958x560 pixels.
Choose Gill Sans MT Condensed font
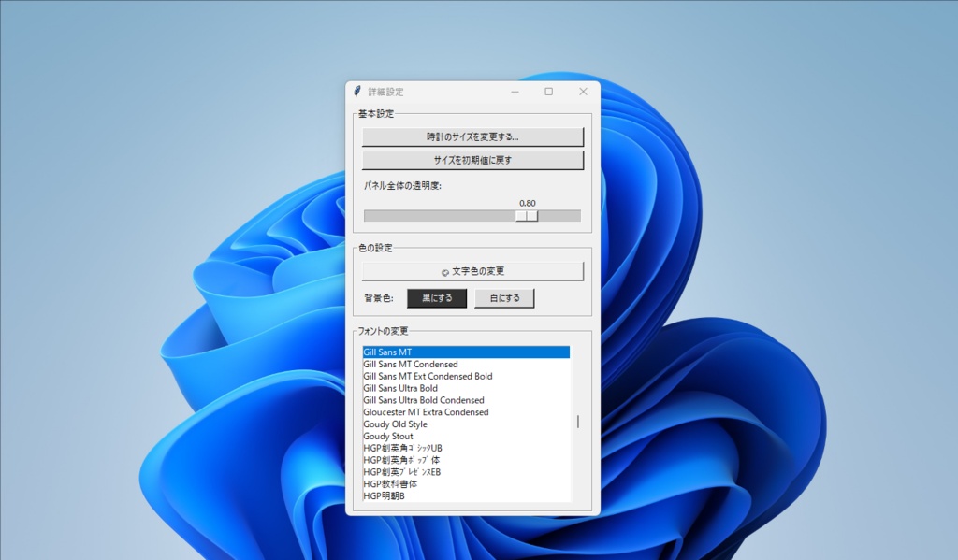tap(466, 364)
